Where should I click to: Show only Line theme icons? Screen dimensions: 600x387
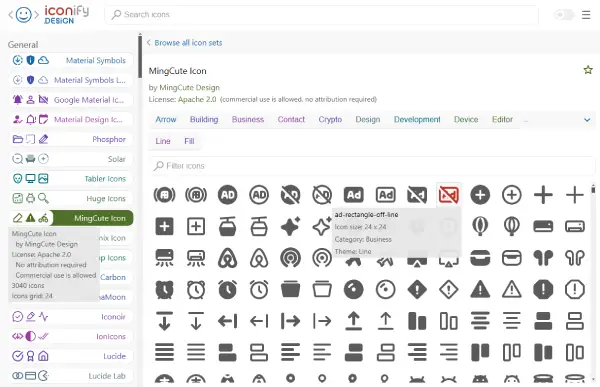[163, 141]
